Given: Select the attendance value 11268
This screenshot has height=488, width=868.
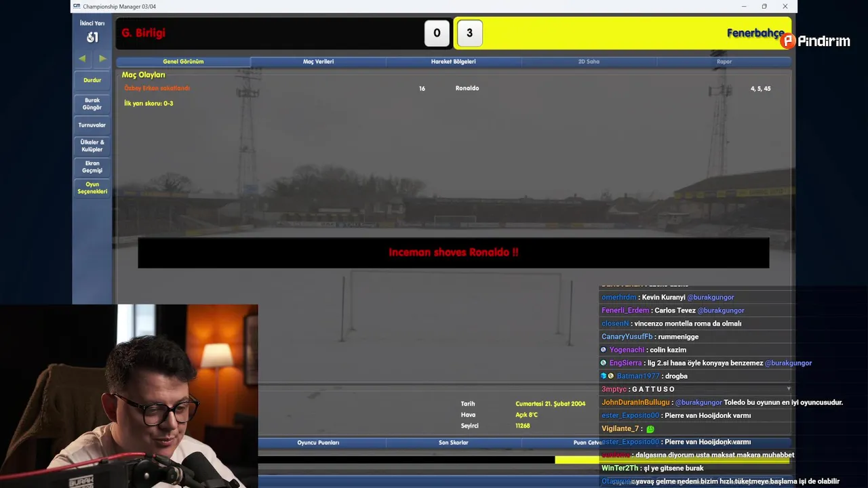Looking at the screenshot, I should tap(522, 426).
